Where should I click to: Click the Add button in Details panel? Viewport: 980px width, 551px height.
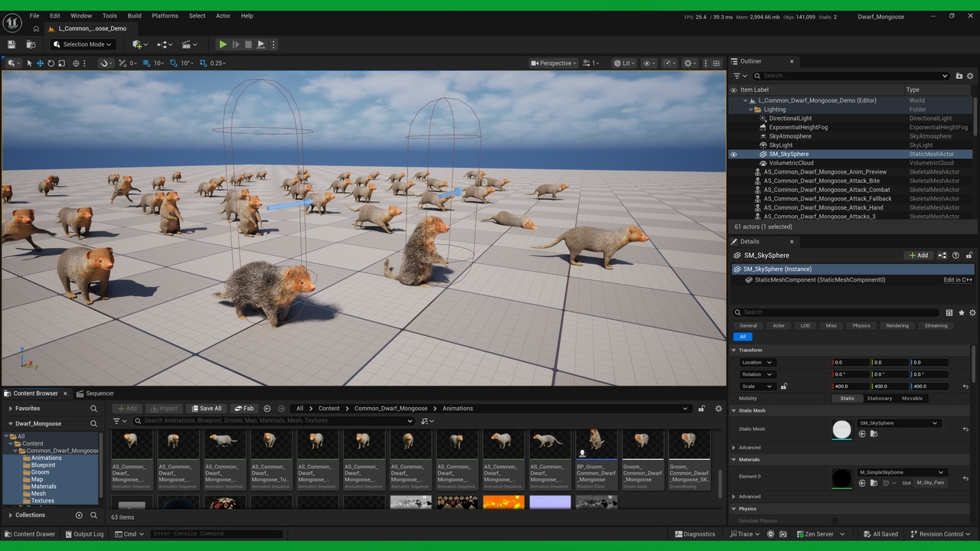point(919,256)
